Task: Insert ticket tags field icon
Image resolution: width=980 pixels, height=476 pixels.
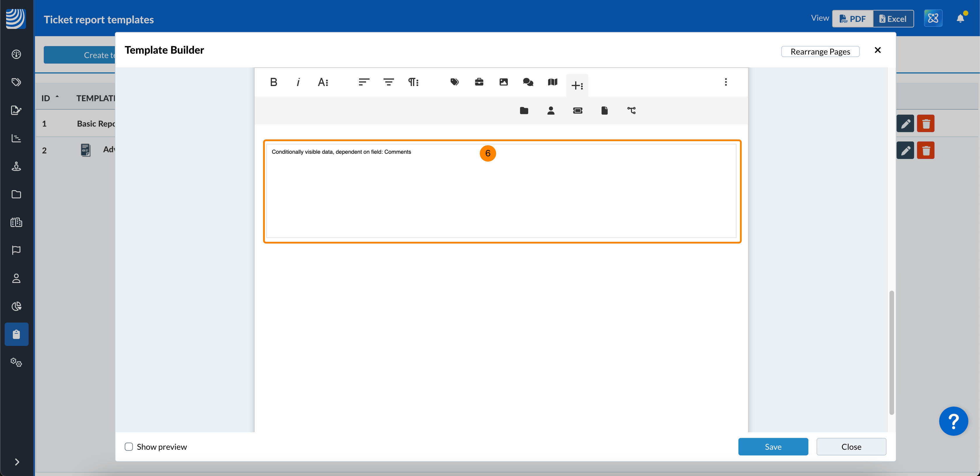Action: click(x=454, y=82)
